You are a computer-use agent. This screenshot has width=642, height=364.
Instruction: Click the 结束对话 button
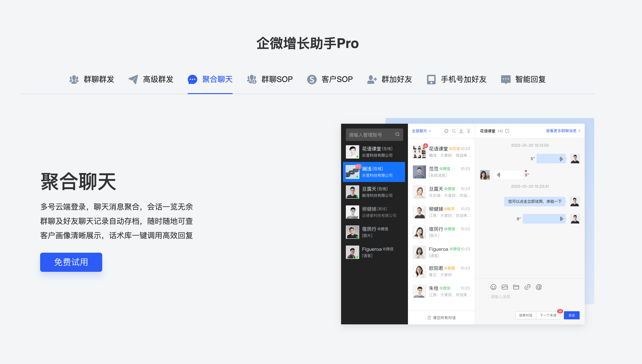525,315
